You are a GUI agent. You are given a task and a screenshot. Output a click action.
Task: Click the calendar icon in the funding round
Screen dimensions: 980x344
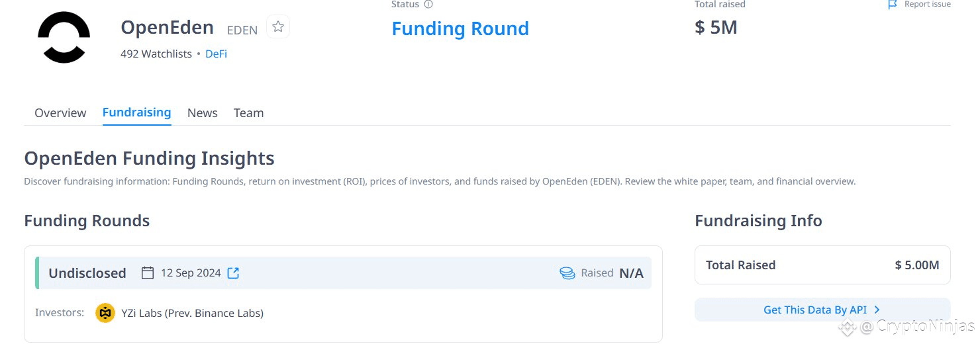click(x=148, y=273)
